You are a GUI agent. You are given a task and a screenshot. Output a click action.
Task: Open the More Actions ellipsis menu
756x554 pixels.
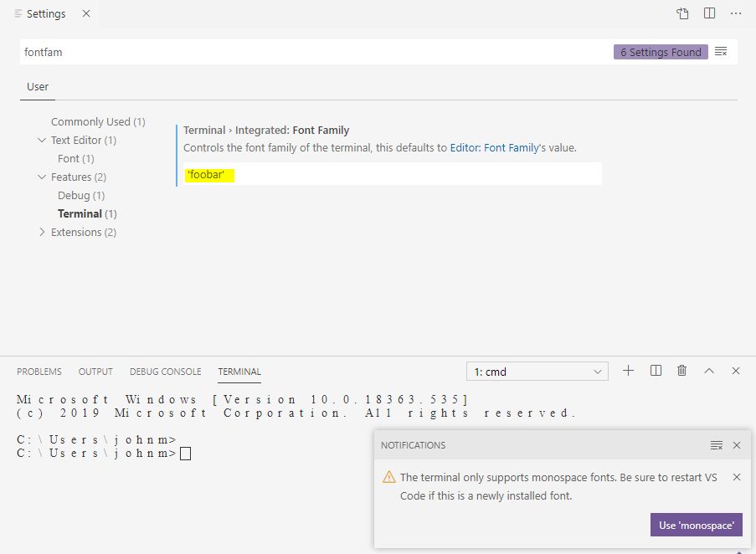tap(735, 13)
